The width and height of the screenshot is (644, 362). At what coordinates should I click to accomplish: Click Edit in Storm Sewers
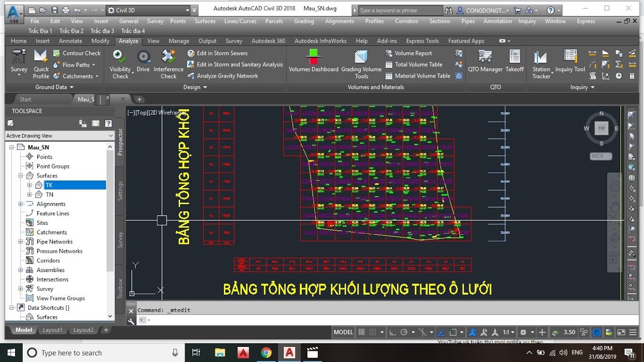[217, 53]
